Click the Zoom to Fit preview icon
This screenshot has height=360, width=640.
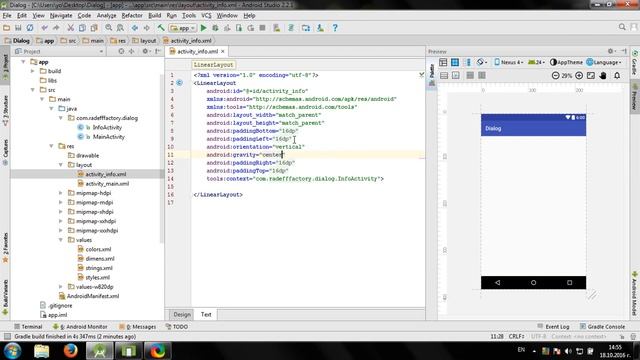point(591,76)
